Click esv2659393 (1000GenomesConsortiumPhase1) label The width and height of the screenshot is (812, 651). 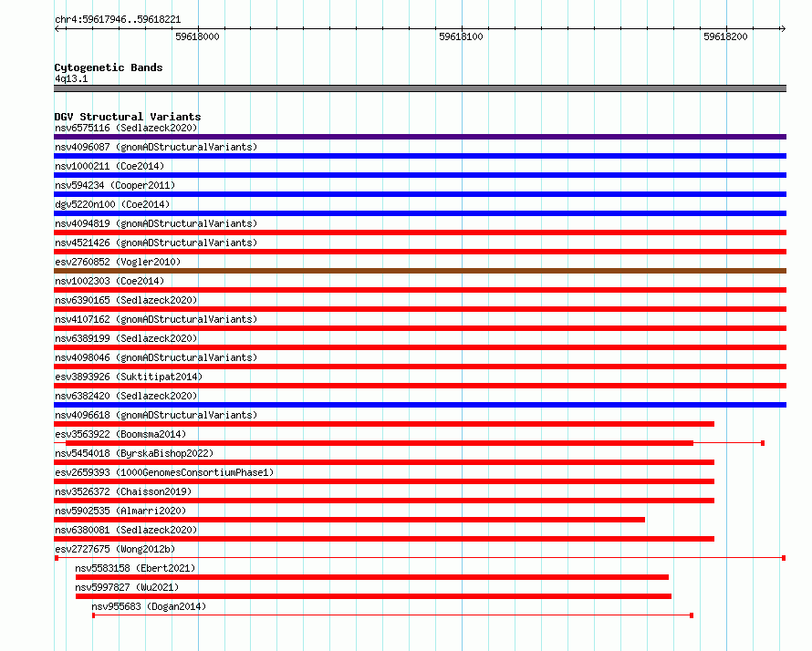164,472
